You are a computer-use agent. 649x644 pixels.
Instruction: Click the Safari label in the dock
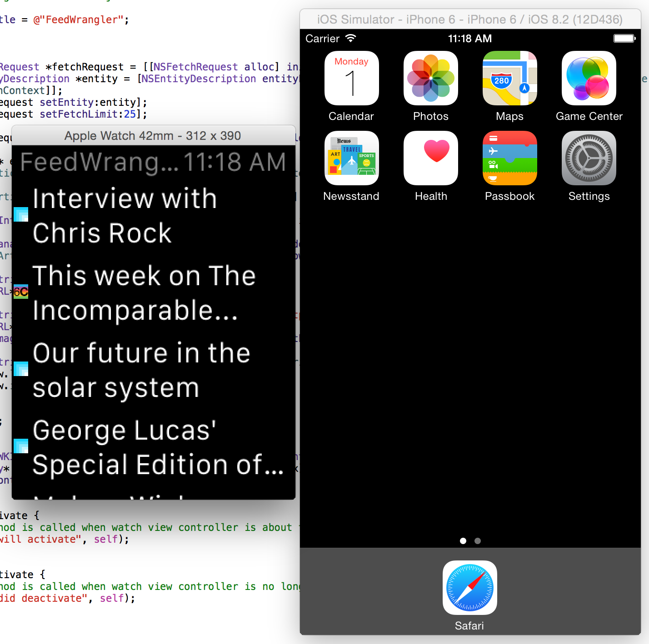tap(469, 626)
